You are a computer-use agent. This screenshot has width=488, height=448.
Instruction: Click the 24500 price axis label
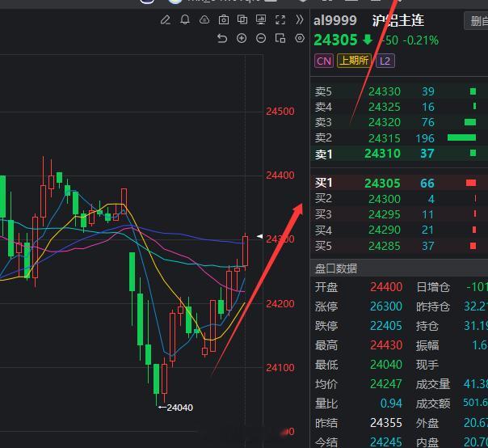pos(280,112)
